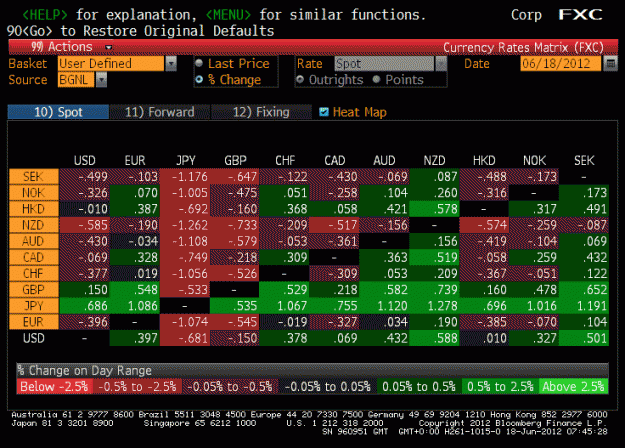Click the AUD row header button
Screen dimensions: 625x448
tap(34, 241)
